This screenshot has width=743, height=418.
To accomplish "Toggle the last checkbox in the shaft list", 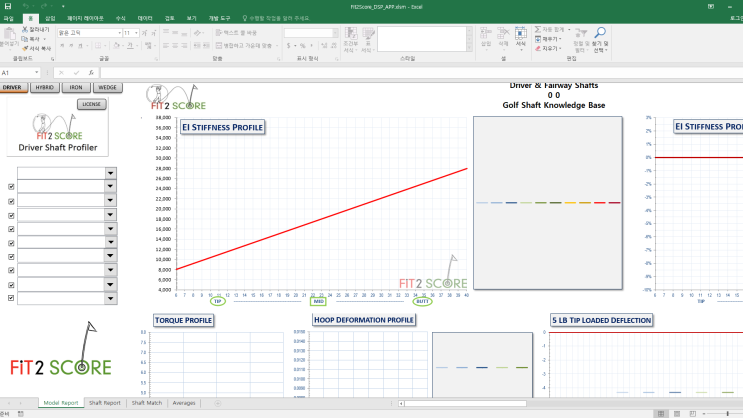I will pos(11,298).
